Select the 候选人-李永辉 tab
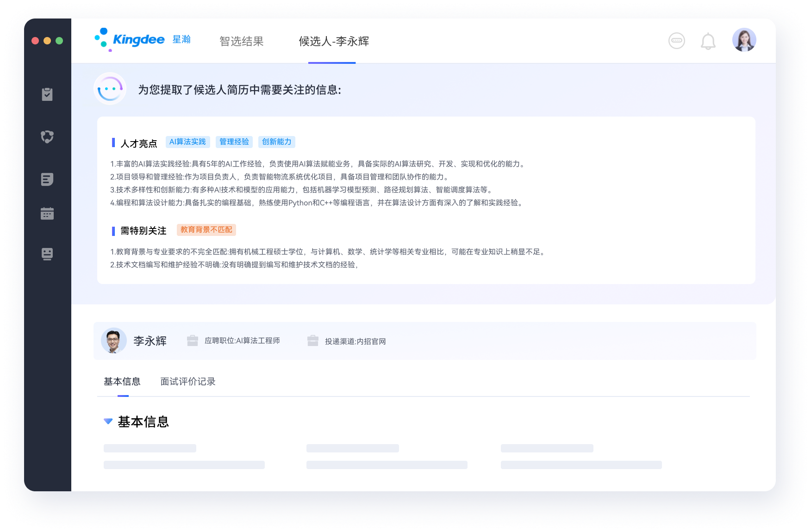Viewport: 811px width, 532px height. pos(333,42)
